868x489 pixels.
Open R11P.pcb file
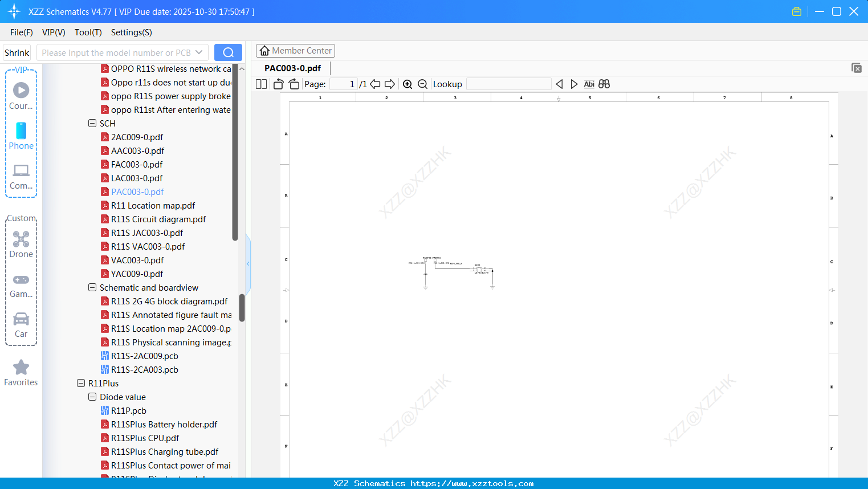coord(129,410)
